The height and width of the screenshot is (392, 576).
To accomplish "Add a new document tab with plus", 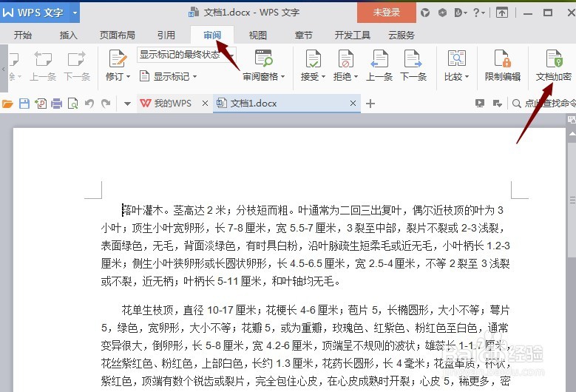I will [x=370, y=104].
